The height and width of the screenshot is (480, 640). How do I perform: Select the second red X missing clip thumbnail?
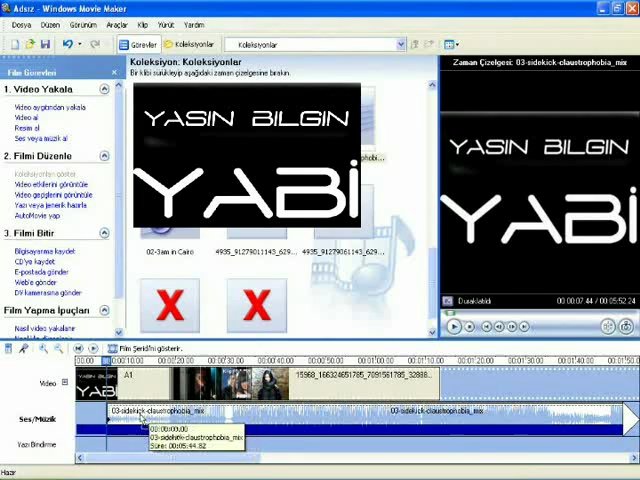click(257, 305)
